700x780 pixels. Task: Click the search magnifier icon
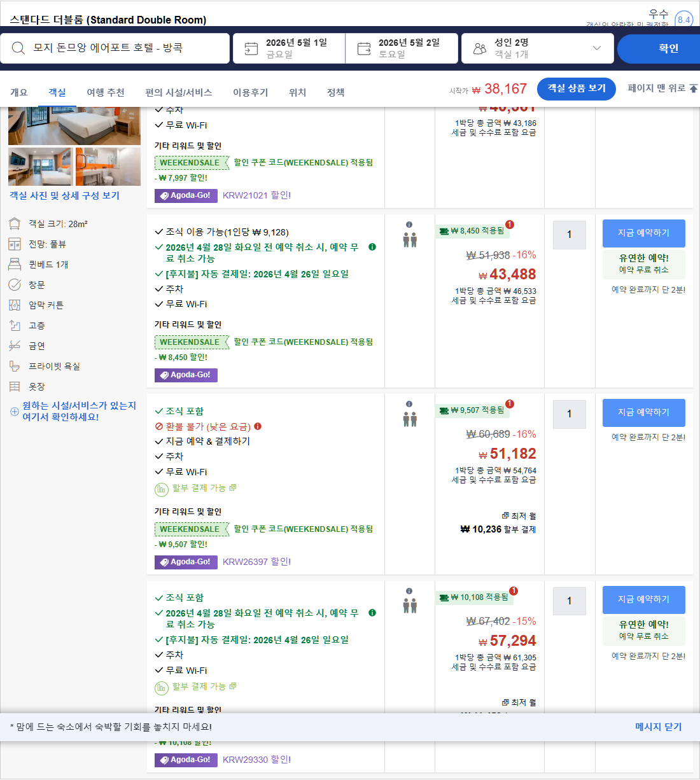18,48
